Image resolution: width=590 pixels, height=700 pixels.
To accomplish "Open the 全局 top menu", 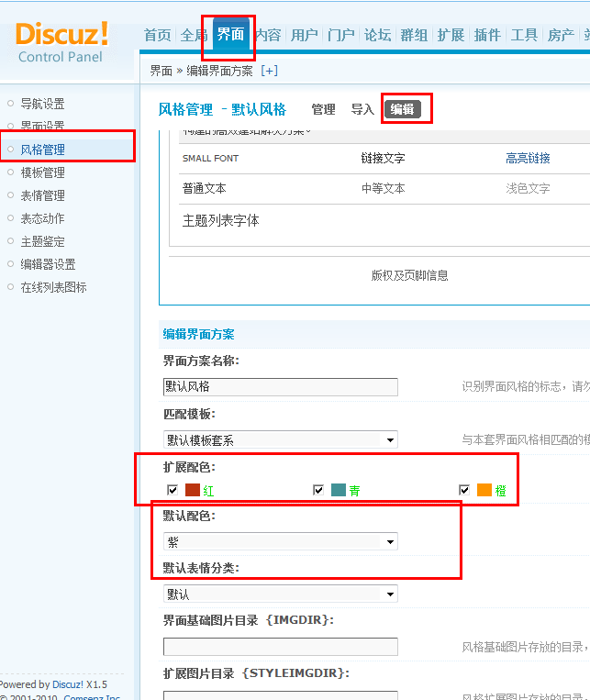I will click(194, 35).
